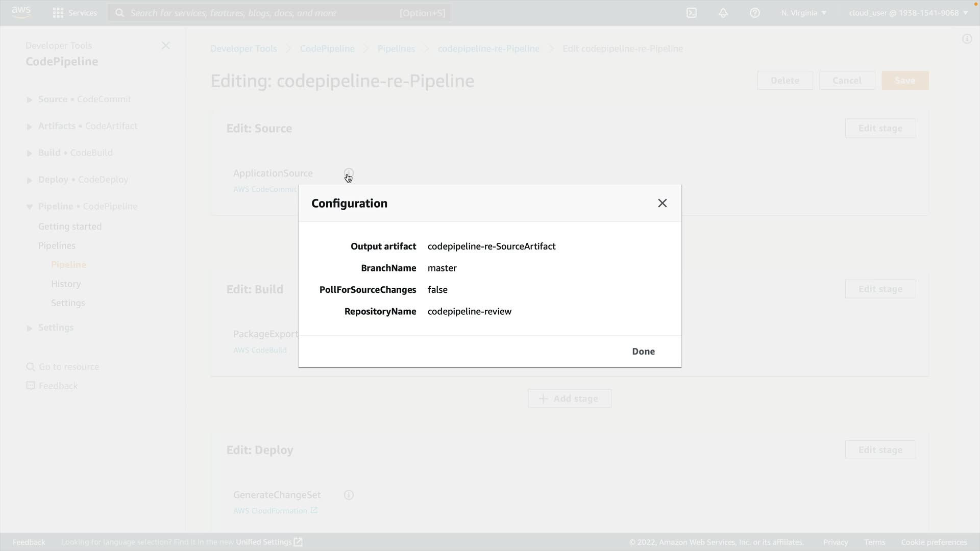Image resolution: width=980 pixels, height=551 pixels.
Task: Select History in the sidebar
Action: [x=66, y=284]
